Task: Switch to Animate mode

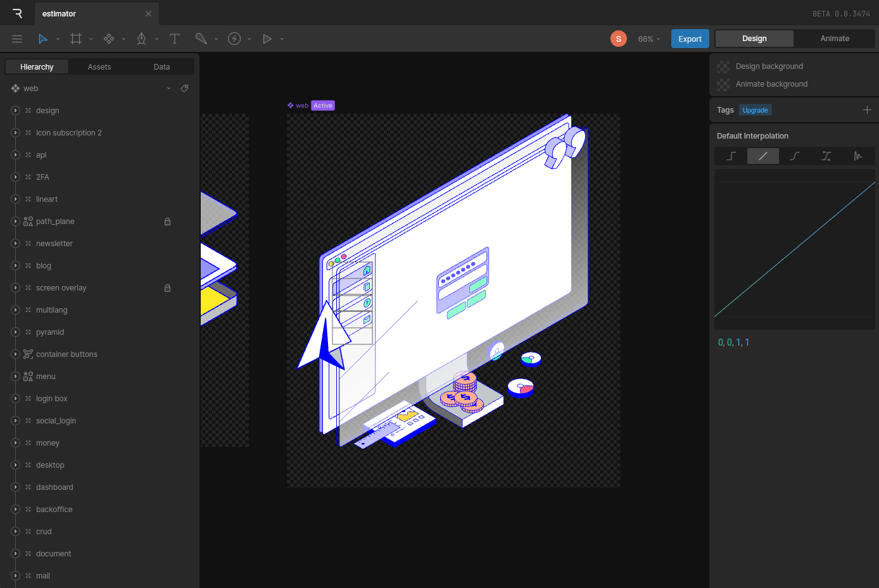Action: click(834, 39)
